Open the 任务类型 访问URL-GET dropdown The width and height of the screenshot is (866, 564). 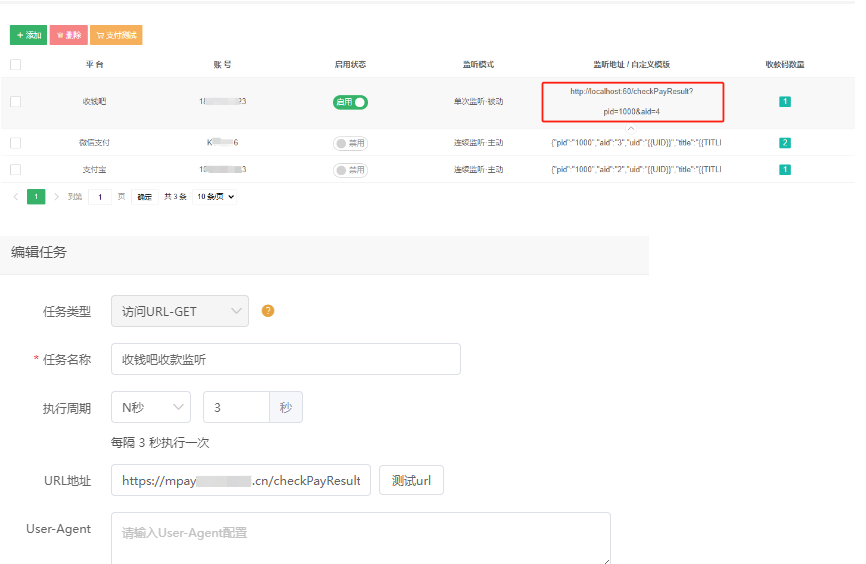(180, 312)
